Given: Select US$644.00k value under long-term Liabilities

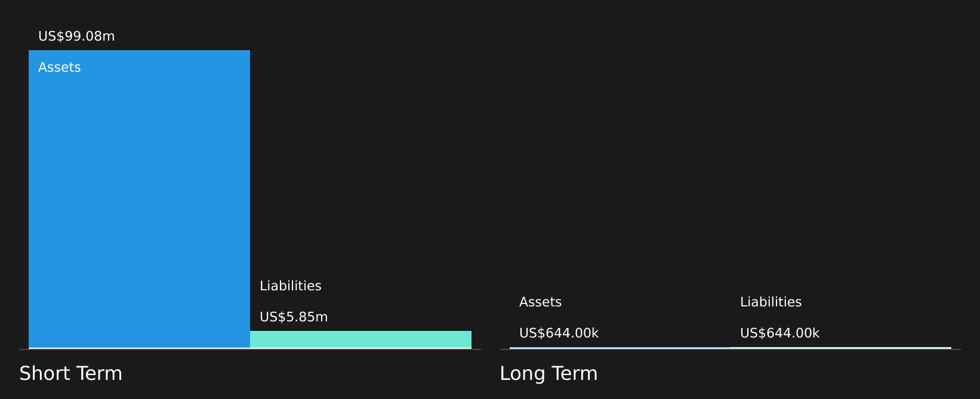Looking at the screenshot, I should point(780,333).
